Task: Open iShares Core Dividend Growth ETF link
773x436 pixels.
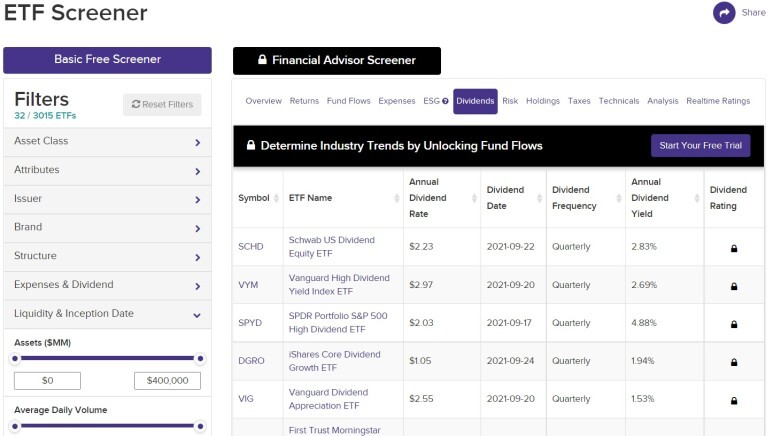Action: tap(334, 361)
